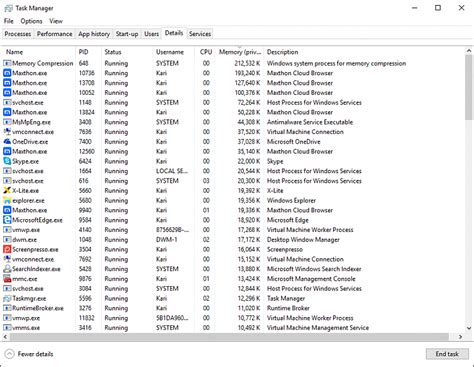Click the explorer.exe folder icon
Viewport: 474px width, 367px height.
pyautogui.click(x=7, y=200)
